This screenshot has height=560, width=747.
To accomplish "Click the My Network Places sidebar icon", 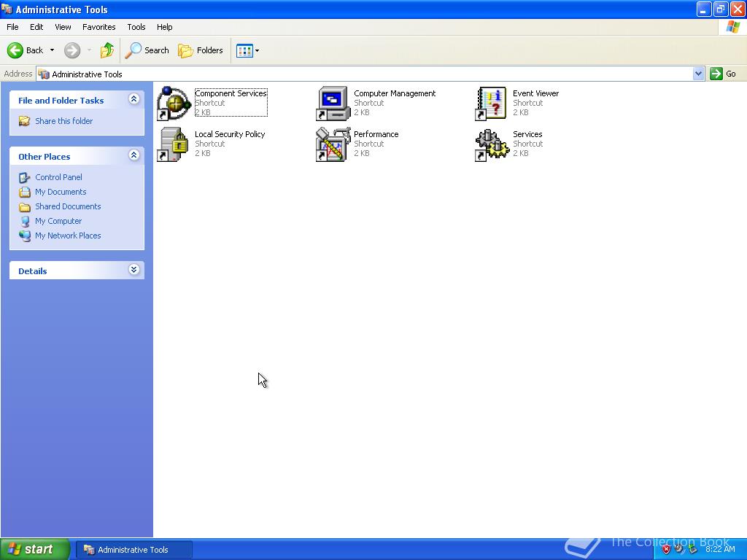I will coord(24,236).
